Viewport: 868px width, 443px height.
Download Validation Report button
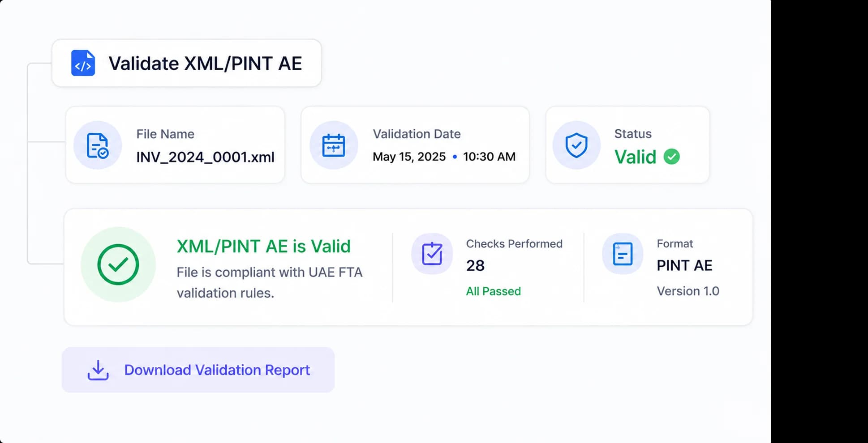[198, 370]
